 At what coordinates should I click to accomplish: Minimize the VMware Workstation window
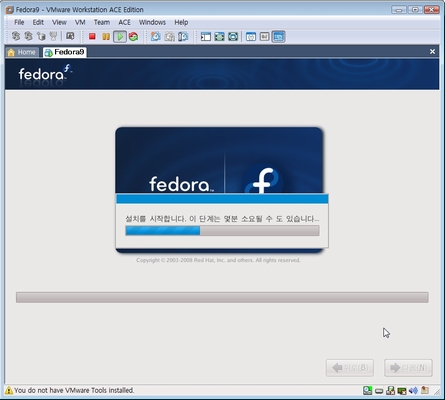click(399, 10)
